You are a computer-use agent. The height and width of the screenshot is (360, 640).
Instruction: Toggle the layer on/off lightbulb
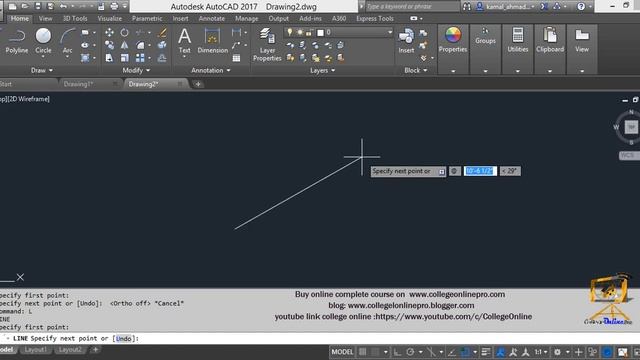[290, 32]
